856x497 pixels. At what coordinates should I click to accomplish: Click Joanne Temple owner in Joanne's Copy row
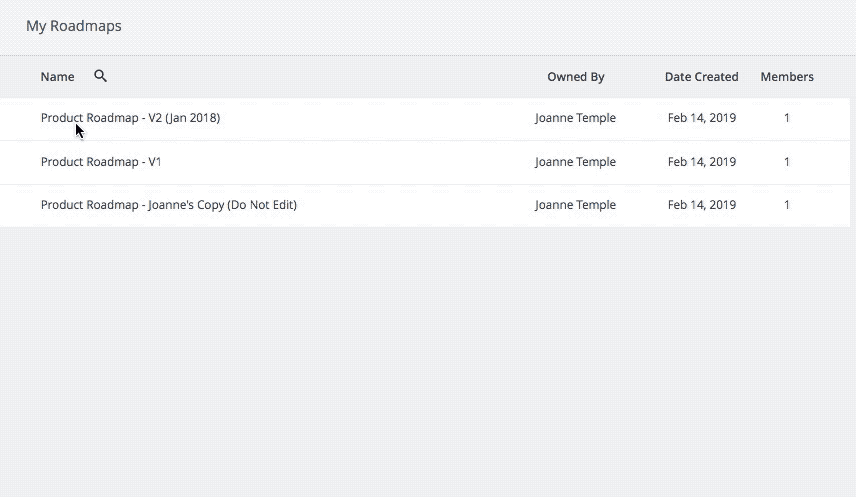(x=575, y=205)
